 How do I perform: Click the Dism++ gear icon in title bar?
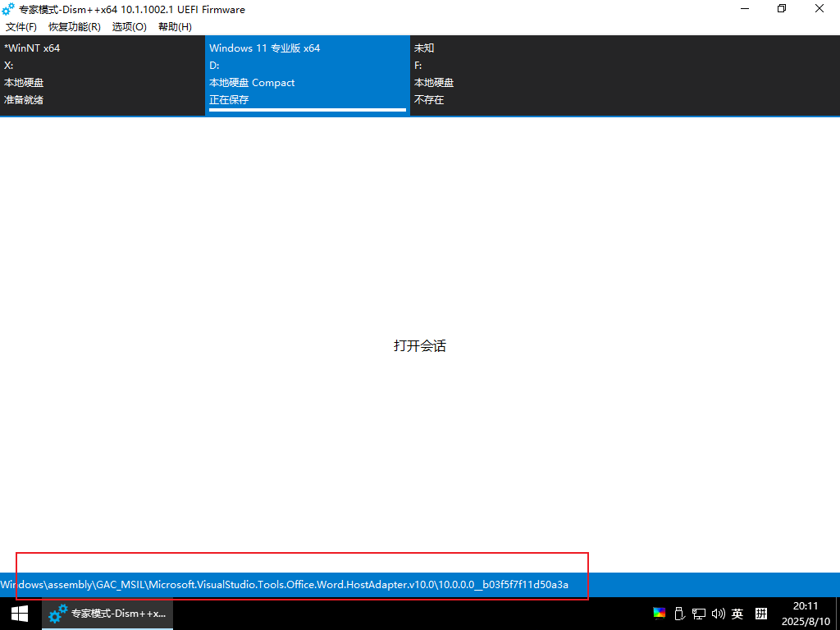pyautogui.click(x=8, y=9)
